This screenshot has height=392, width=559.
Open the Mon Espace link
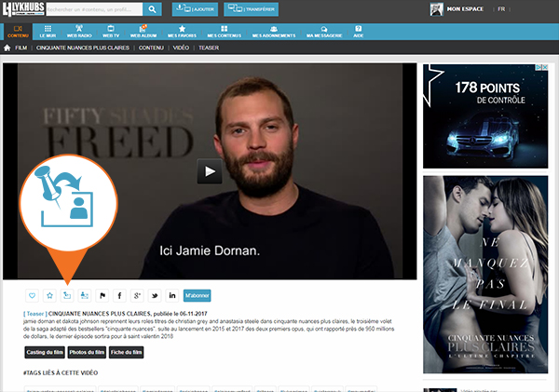click(x=465, y=9)
